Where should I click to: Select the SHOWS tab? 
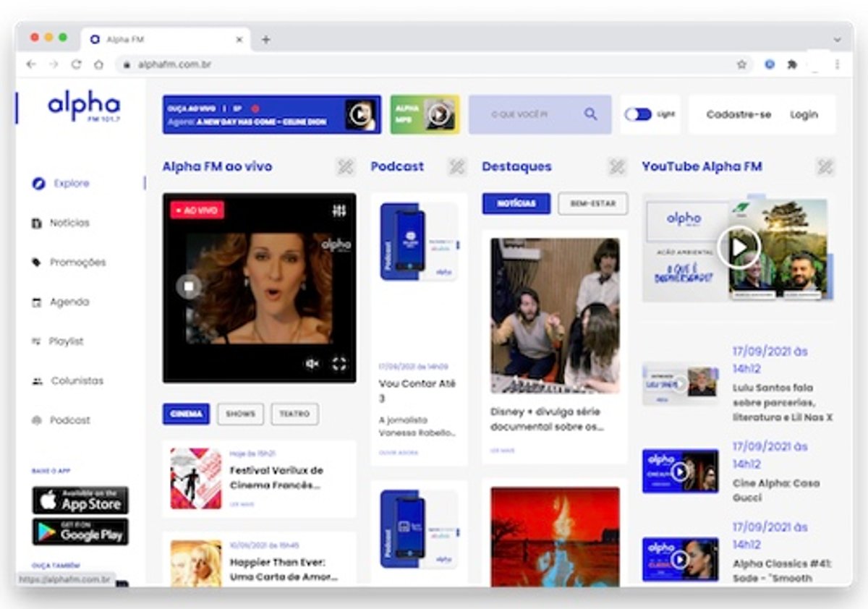pyautogui.click(x=240, y=414)
